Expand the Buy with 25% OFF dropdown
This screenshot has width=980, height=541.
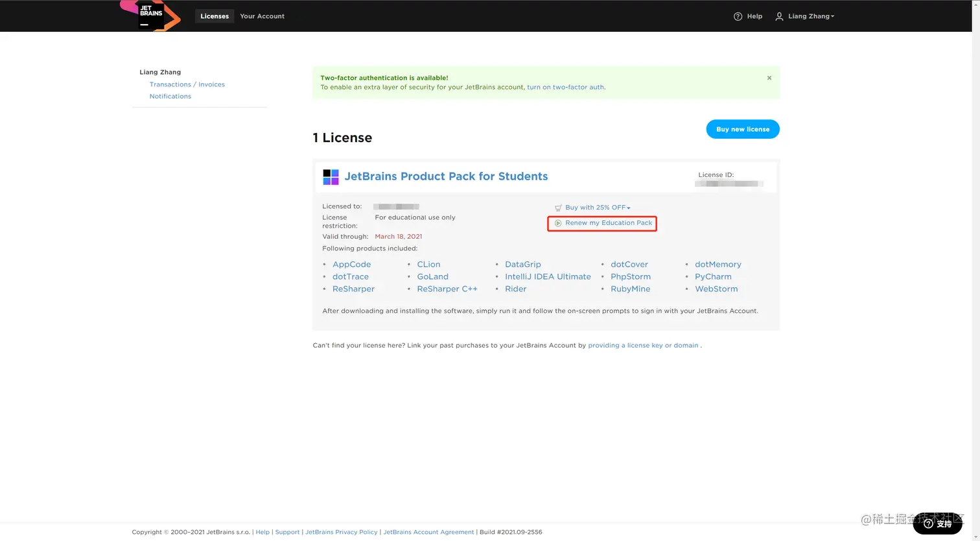pyautogui.click(x=598, y=208)
